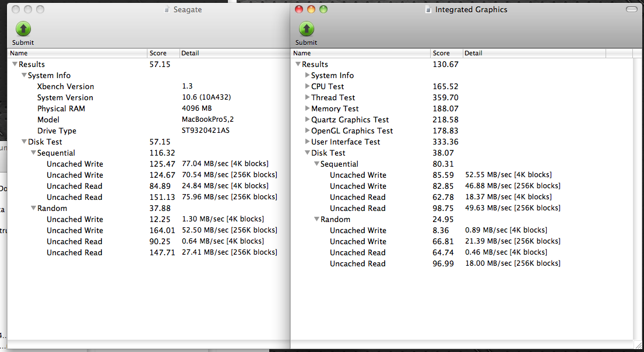Click the Submit arrow icon in Seagate window
Image resolution: width=644 pixels, height=352 pixels.
(x=23, y=29)
